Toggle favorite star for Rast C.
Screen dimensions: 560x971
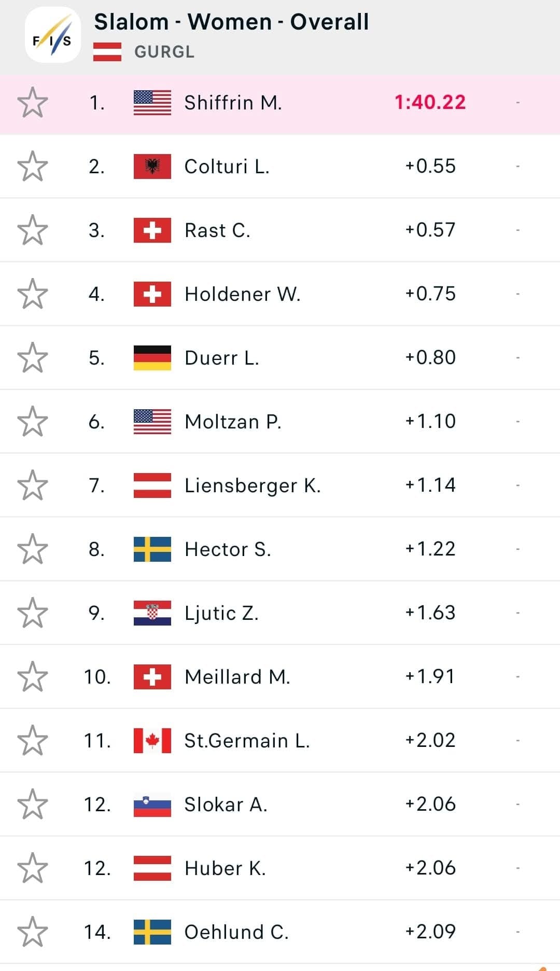33,230
